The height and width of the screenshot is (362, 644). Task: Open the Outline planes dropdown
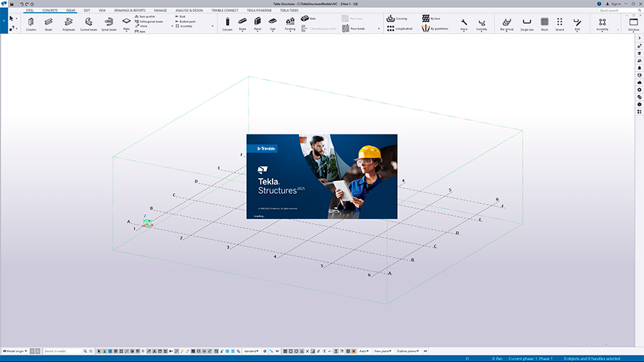click(x=408, y=351)
